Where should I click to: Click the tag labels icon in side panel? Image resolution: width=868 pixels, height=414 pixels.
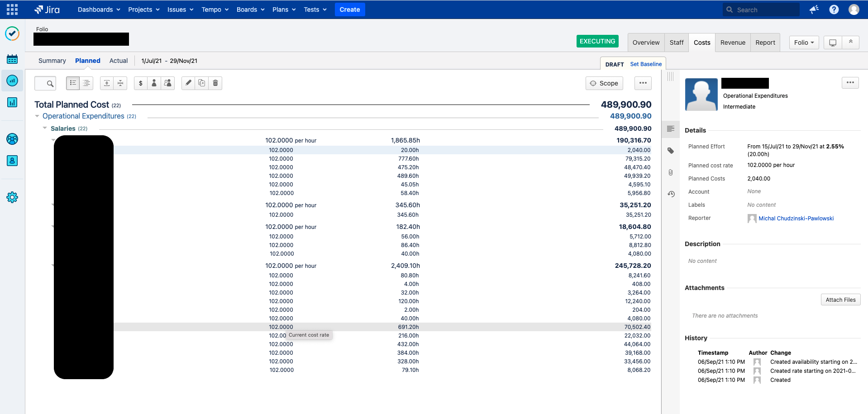671,151
